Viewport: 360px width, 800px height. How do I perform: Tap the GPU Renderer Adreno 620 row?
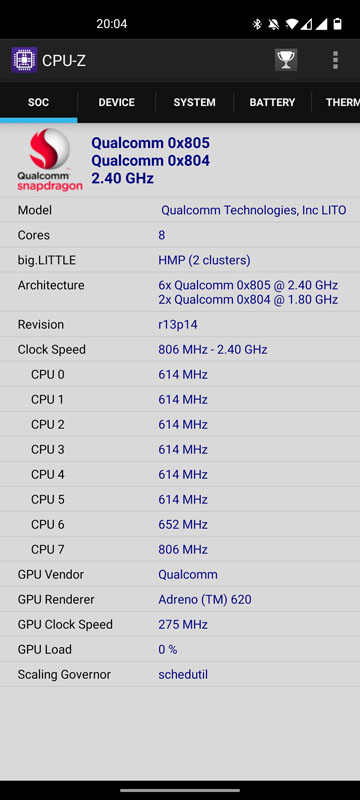coord(180,599)
